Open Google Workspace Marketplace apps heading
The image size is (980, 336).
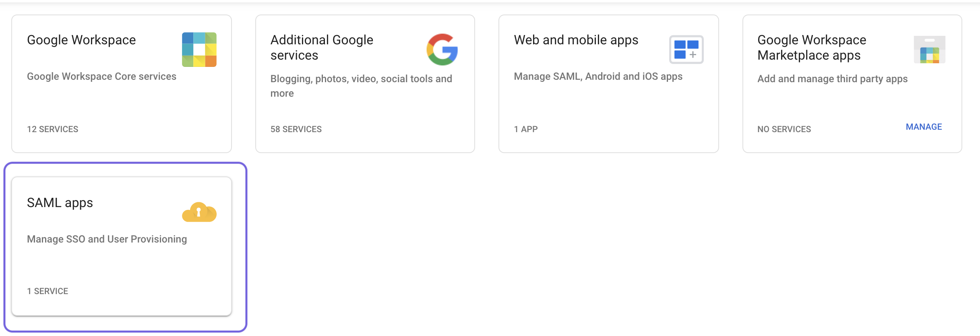pos(811,48)
